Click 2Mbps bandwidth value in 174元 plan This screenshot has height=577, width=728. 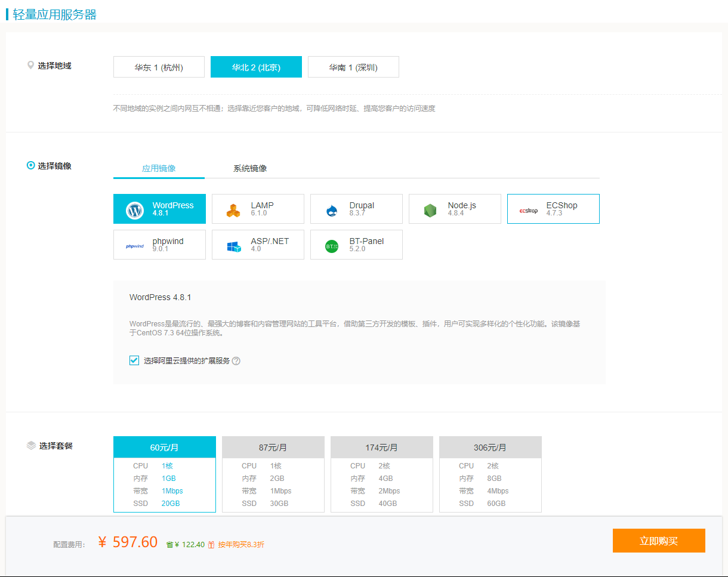point(389,491)
